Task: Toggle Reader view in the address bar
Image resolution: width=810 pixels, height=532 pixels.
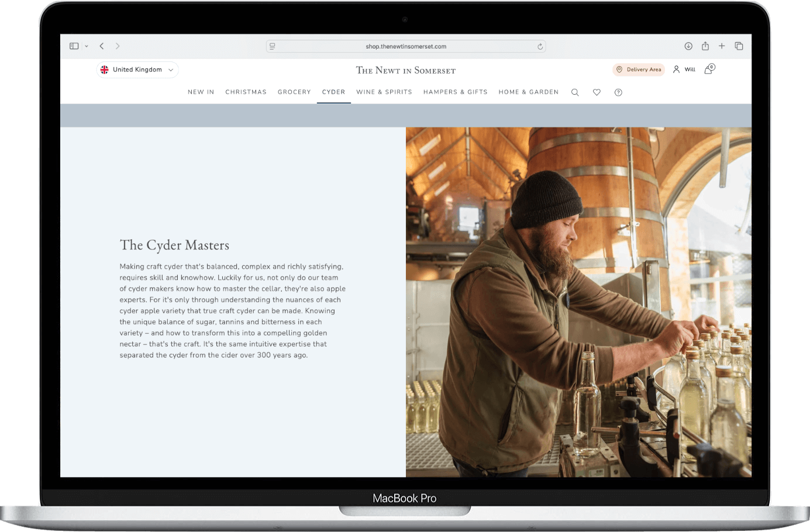Action: (x=271, y=46)
